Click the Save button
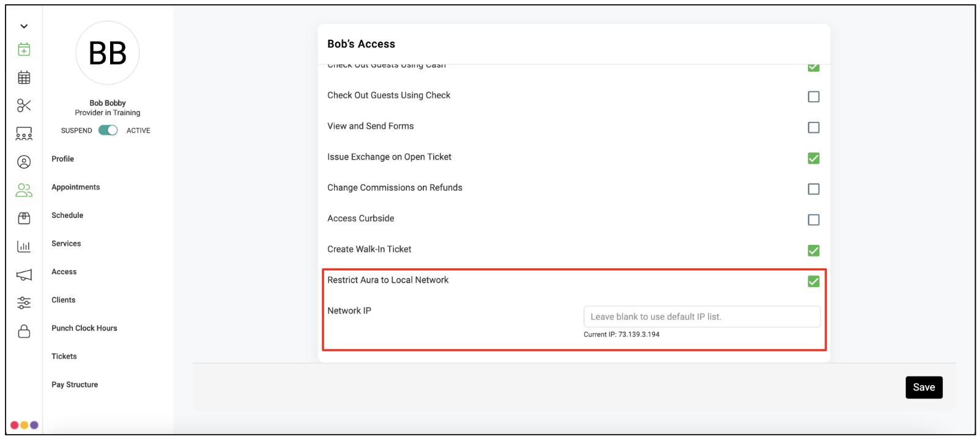980x442 pixels. coord(924,388)
